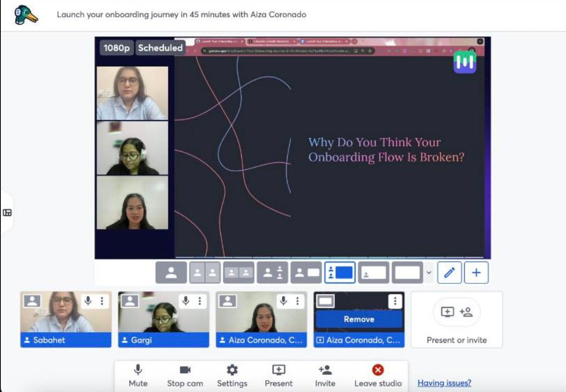Toggle Sabahet on stage via person icon
The height and width of the screenshot is (392, 566).
(x=32, y=301)
